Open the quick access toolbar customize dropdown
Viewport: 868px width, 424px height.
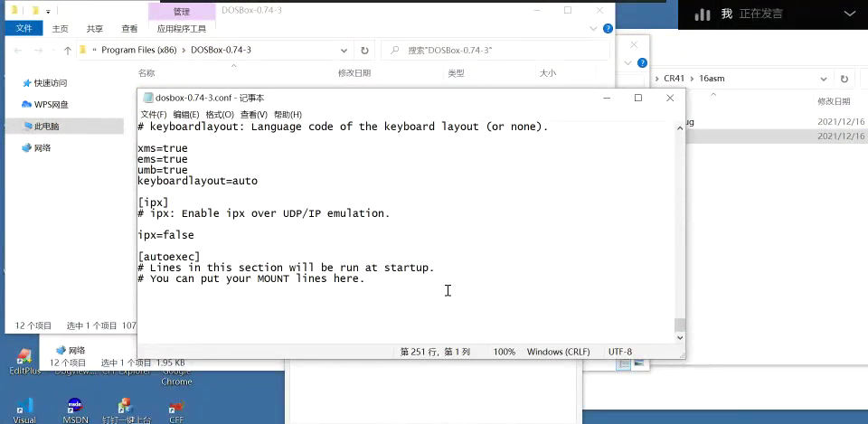48,11
